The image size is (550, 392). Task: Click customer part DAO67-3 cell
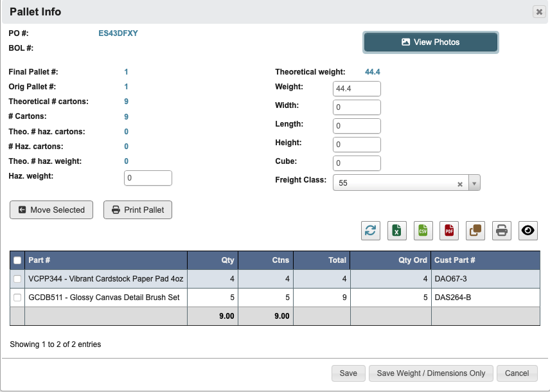tap(486, 279)
